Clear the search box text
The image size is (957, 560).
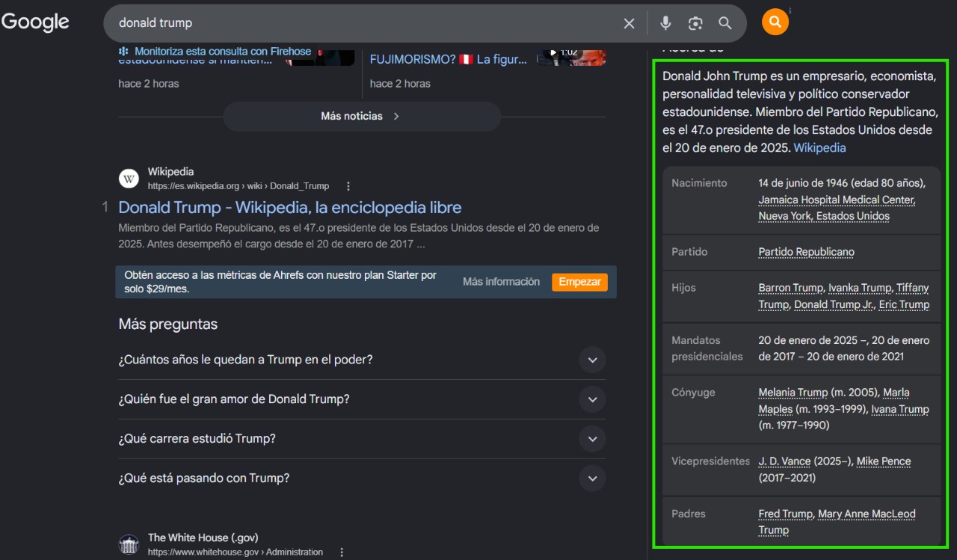pyautogui.click(x=629, y=23)
